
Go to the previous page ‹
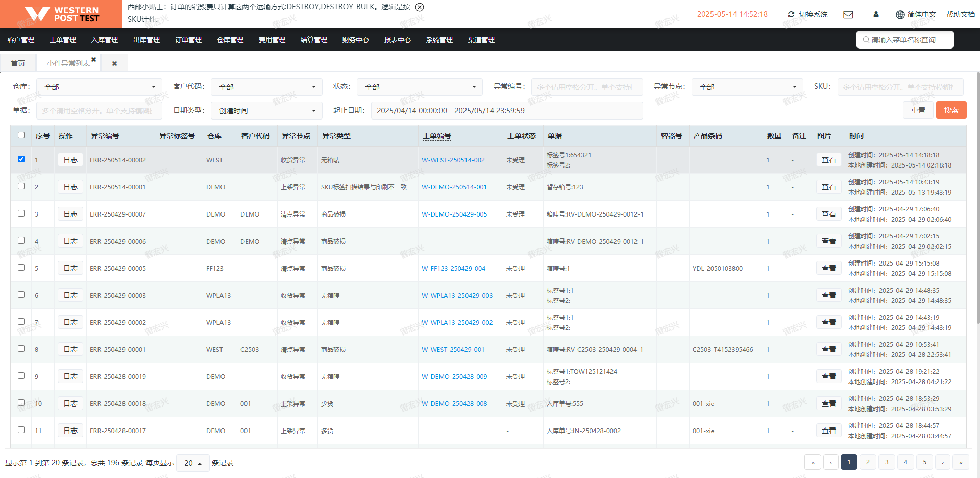(x=831, y=462)
